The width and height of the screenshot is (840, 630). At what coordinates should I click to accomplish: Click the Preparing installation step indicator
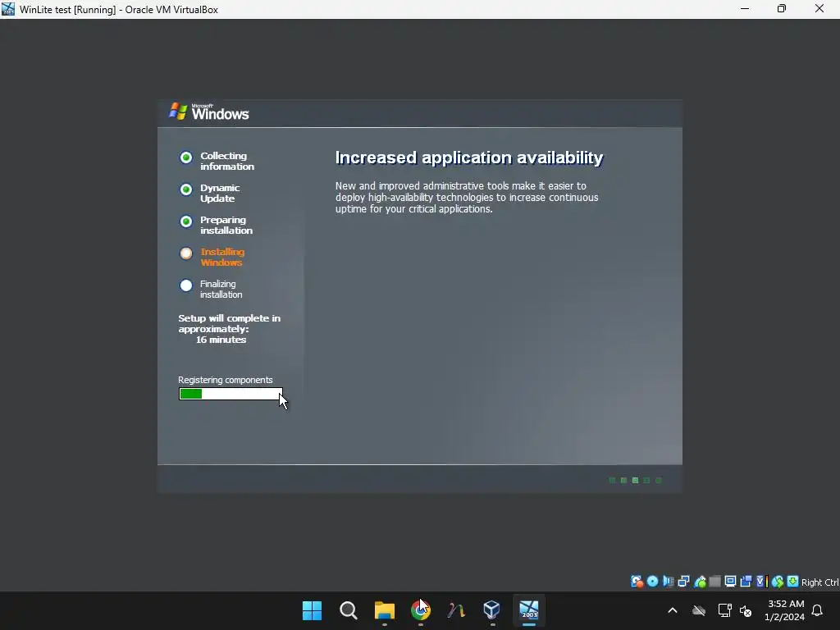pyautogui.click(x=186, y=221)
